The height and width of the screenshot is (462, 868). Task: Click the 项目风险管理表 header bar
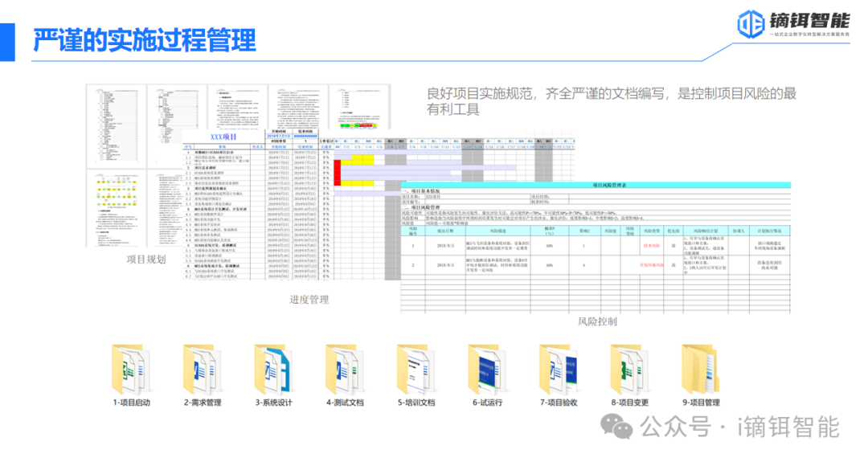596,185
